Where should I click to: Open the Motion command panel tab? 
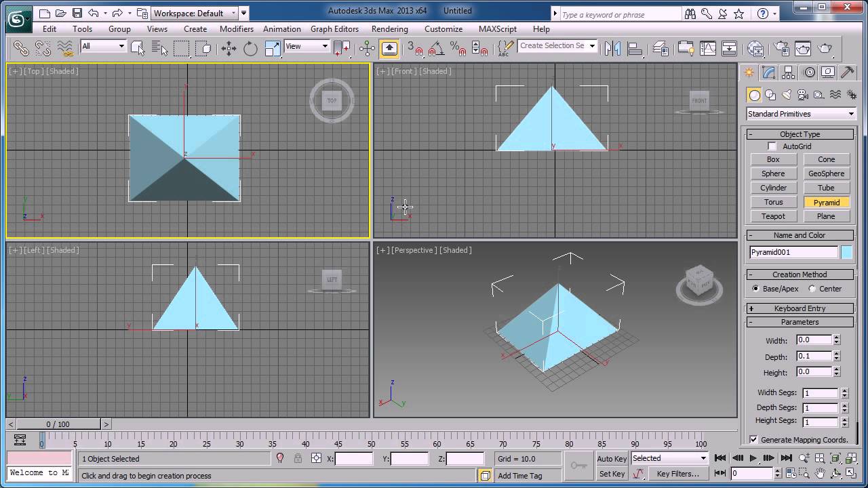808,73
